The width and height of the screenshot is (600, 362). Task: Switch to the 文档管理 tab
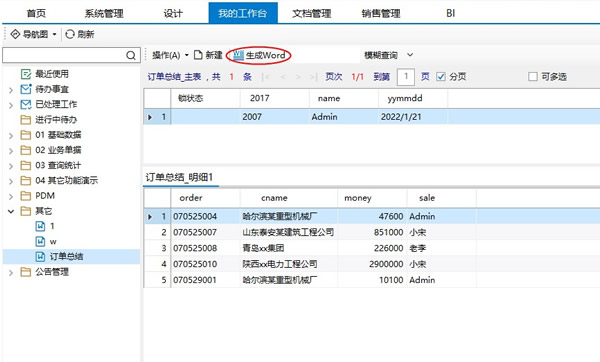pyautogui.click(x=311, y=13)
